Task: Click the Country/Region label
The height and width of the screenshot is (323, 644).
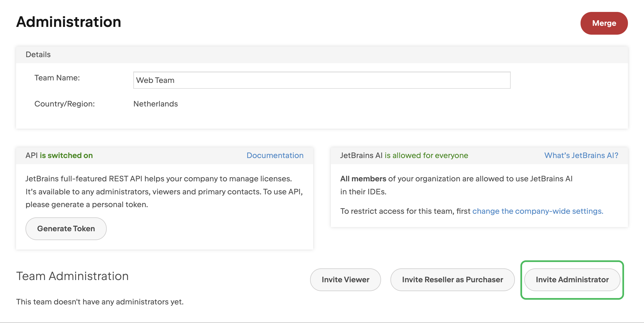Action: pos(65,104)
